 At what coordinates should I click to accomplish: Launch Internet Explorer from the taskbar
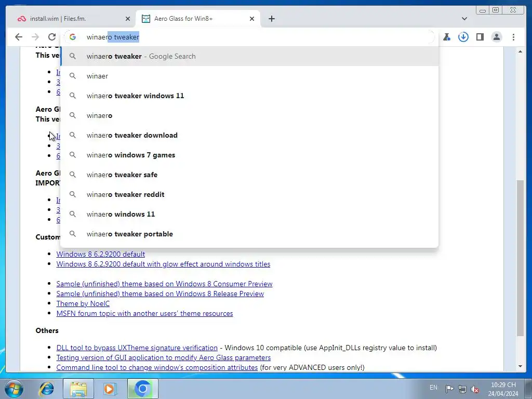pos(46,389)
